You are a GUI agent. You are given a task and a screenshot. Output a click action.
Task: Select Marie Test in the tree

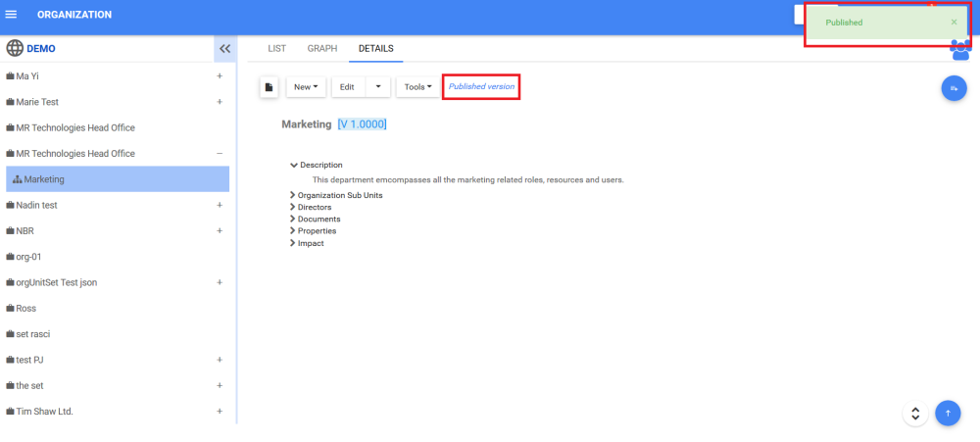pyautogui.click(x=37, y=102)
